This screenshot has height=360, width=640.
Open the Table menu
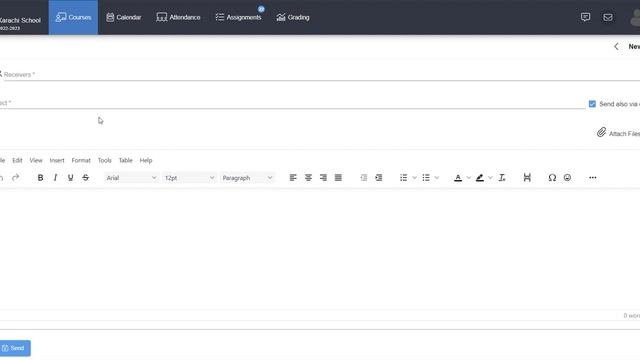click(x=125, y=160)
